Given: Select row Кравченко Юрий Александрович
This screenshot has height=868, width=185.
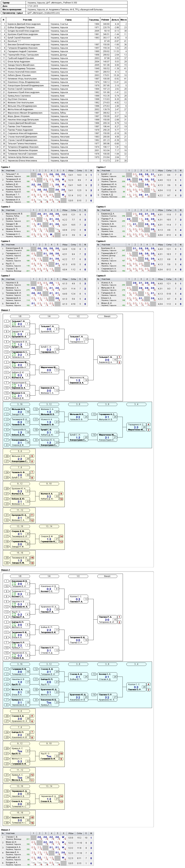Looking at the screenshot, I should pos(64,92).
